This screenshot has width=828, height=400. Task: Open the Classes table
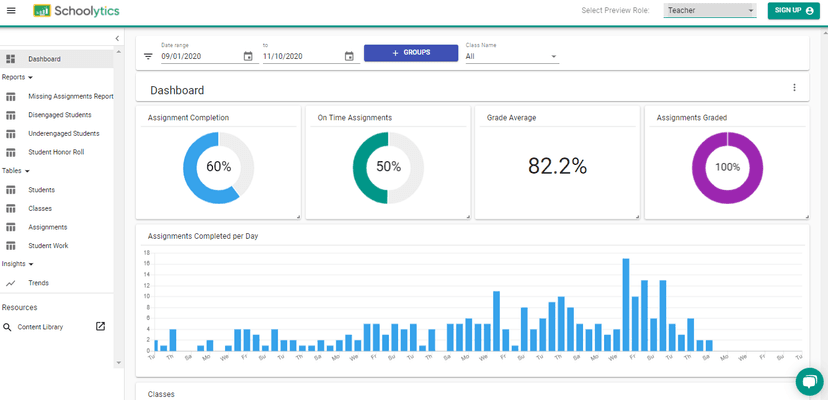tap(40, 208)
